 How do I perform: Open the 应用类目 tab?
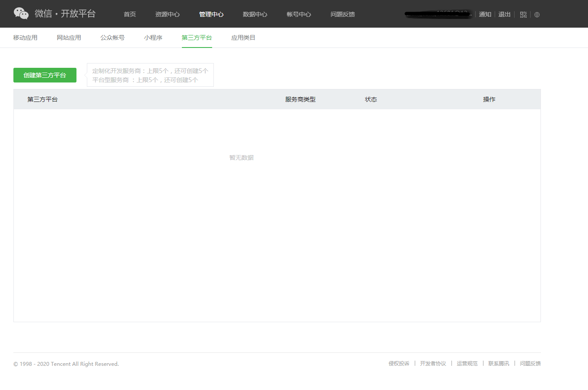click(243, 38)
